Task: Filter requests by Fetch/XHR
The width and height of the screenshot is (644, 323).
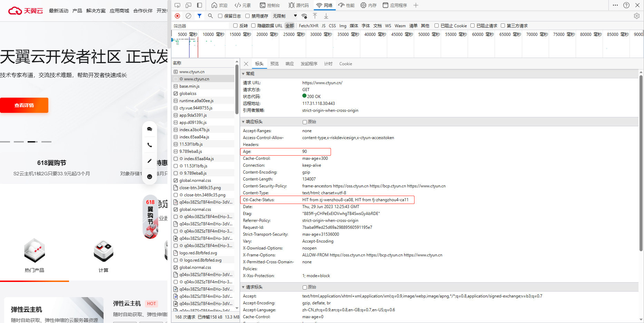Action: (309, 26)
